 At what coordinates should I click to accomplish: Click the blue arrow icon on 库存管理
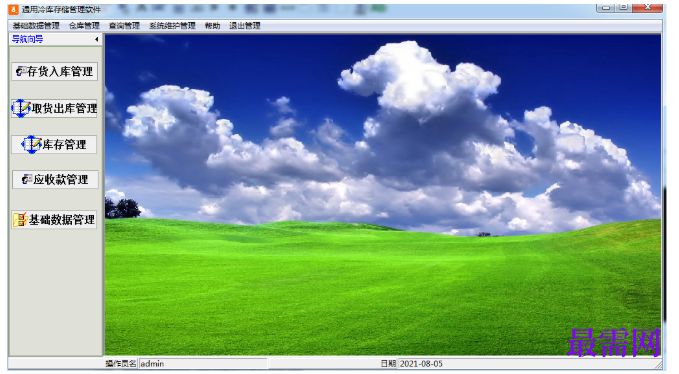[x=31, y=145]
